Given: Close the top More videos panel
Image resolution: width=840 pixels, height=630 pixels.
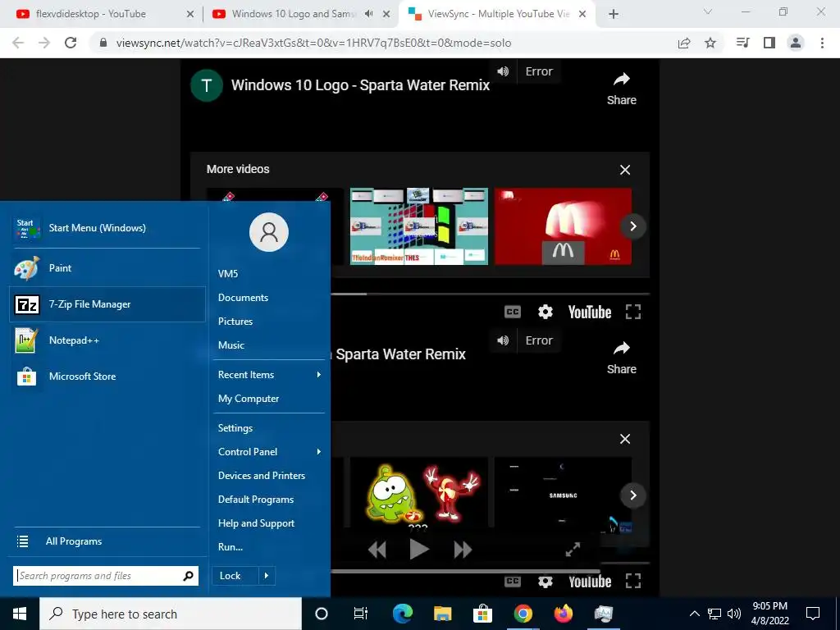Looking at the screenshot, I should coord(624,170).
